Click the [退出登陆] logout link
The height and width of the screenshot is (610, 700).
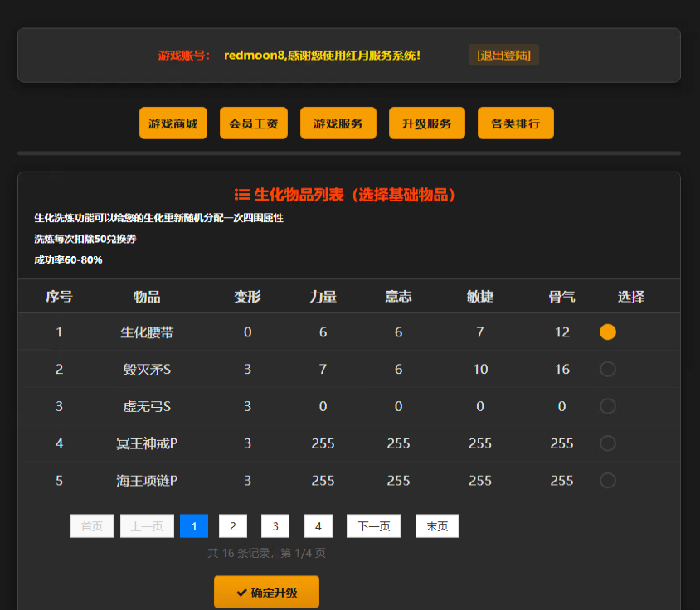pos(503,55)
